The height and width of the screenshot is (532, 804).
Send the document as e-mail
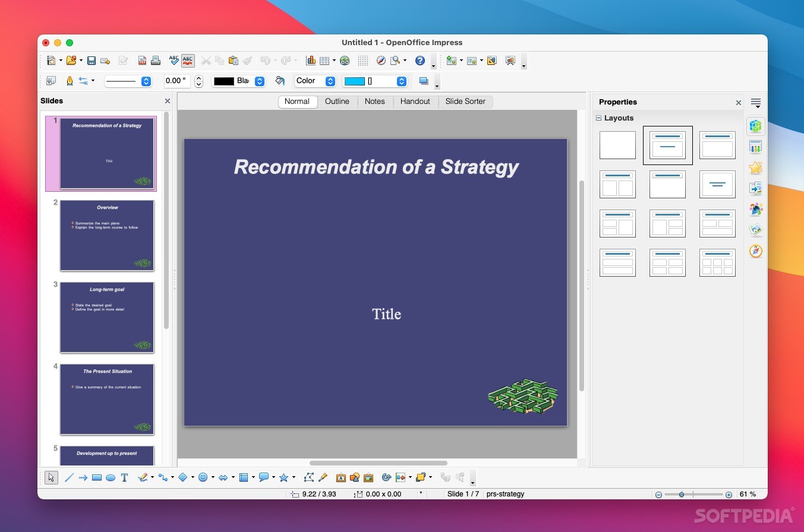tap(105, 61)
